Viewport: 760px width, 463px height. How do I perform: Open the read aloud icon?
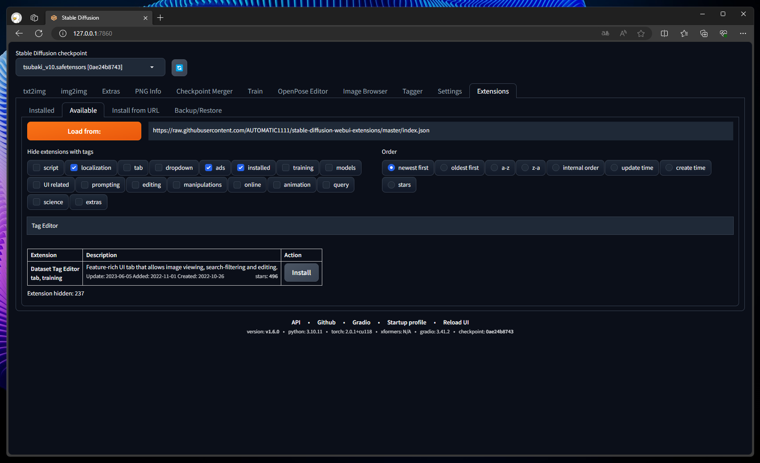(623, 33)
